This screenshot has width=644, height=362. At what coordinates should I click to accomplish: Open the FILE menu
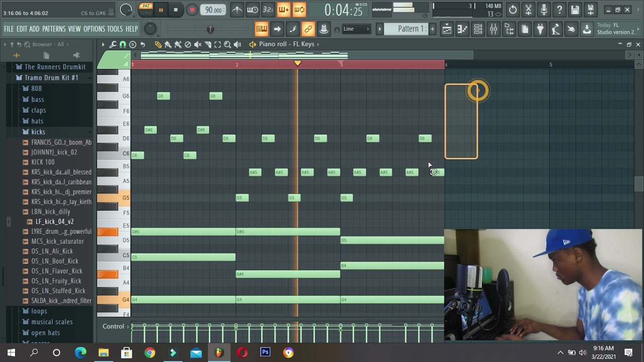click(x=9, y=29)
